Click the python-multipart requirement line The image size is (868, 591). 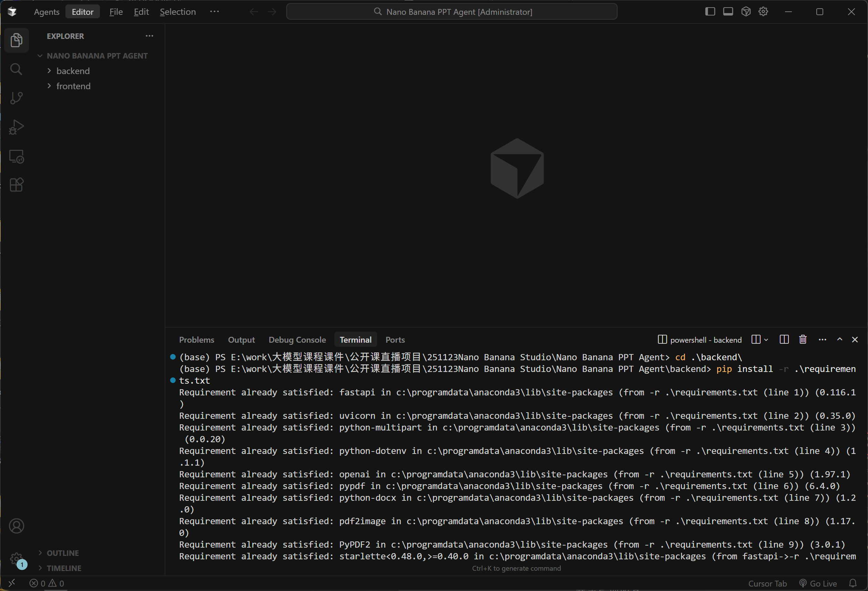coord(517,433)
